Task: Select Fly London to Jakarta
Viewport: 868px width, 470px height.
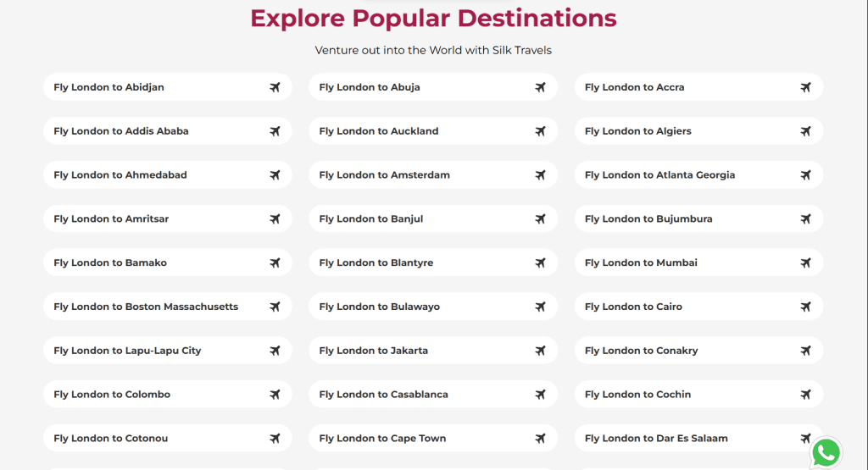Action: tap(433, 351)
